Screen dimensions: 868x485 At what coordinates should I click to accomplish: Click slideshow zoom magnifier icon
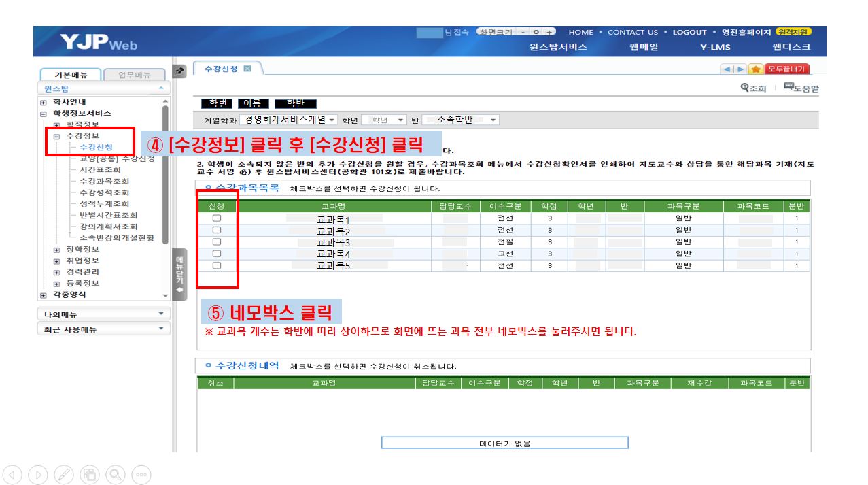coord(116,474)
